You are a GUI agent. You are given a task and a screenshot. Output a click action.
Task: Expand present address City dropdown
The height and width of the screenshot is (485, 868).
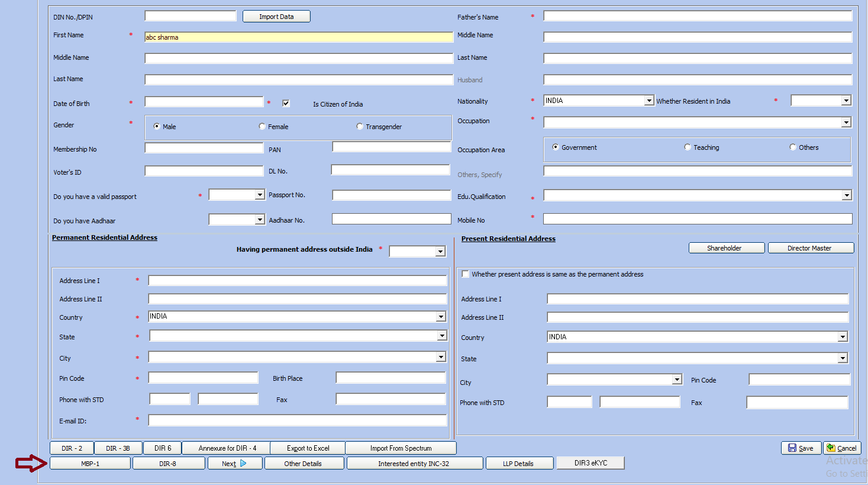677,380
